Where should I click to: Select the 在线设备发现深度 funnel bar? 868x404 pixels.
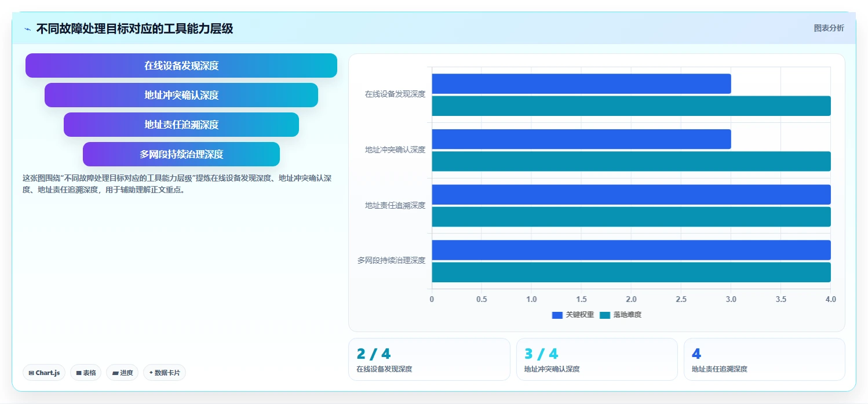pos(181,65)
